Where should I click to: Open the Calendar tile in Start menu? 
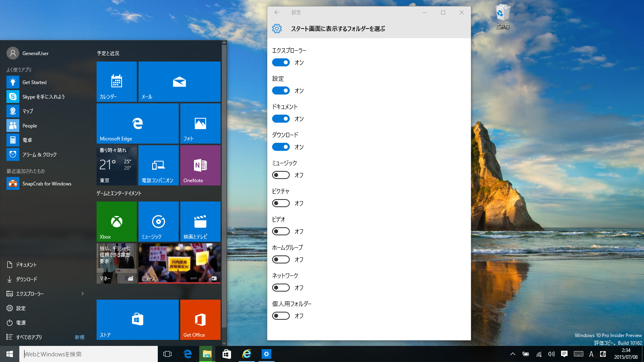tap(117, 82)
